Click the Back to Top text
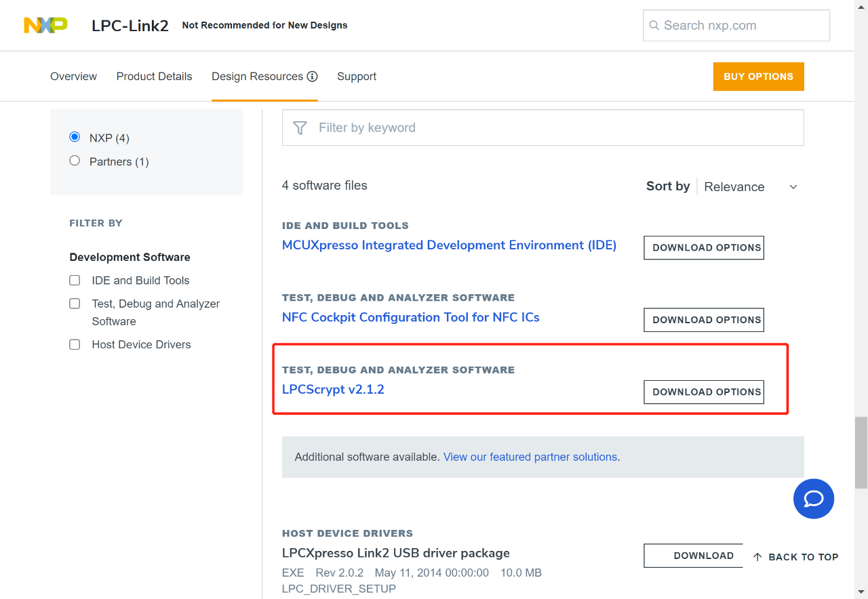The width and height of the screenshot is (868, 599). click(804, 557)
